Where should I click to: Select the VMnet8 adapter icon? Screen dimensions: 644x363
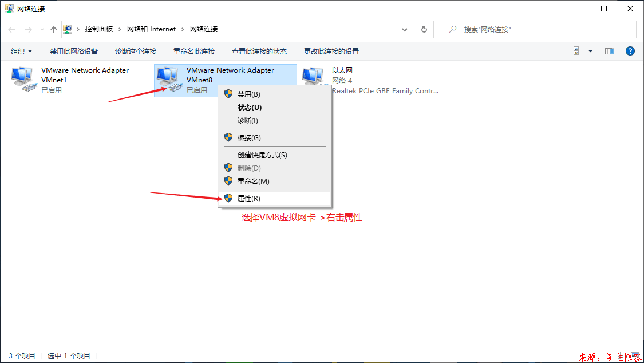168,79
